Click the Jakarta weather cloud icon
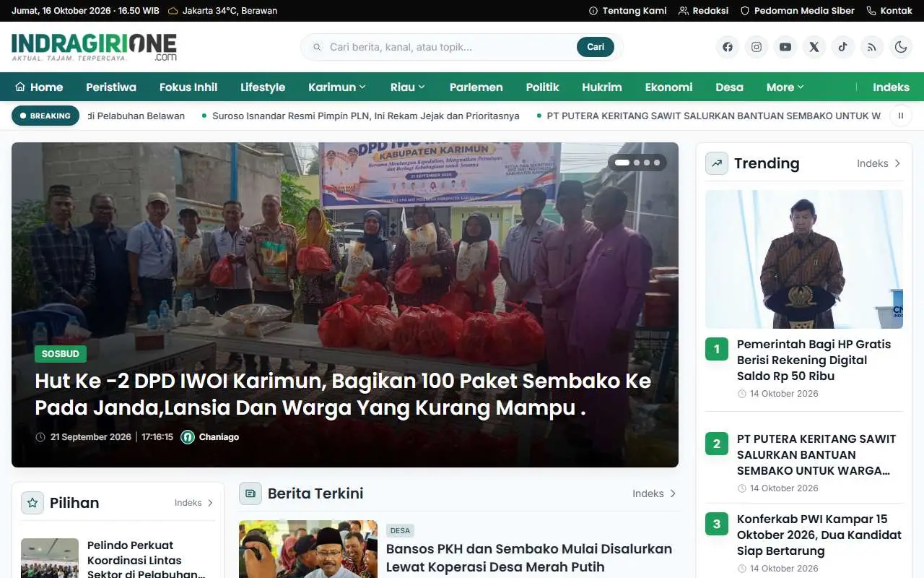 point(173,11)
